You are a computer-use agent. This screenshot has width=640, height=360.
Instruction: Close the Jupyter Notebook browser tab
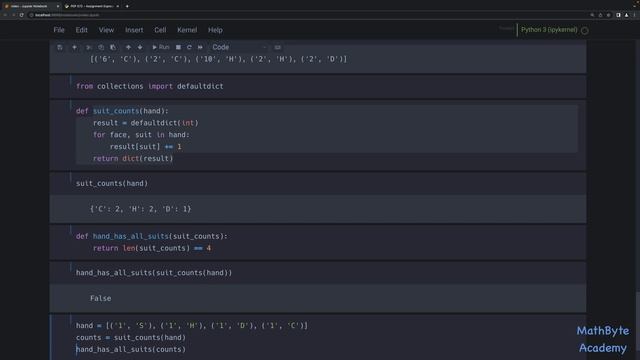point(58,6)
